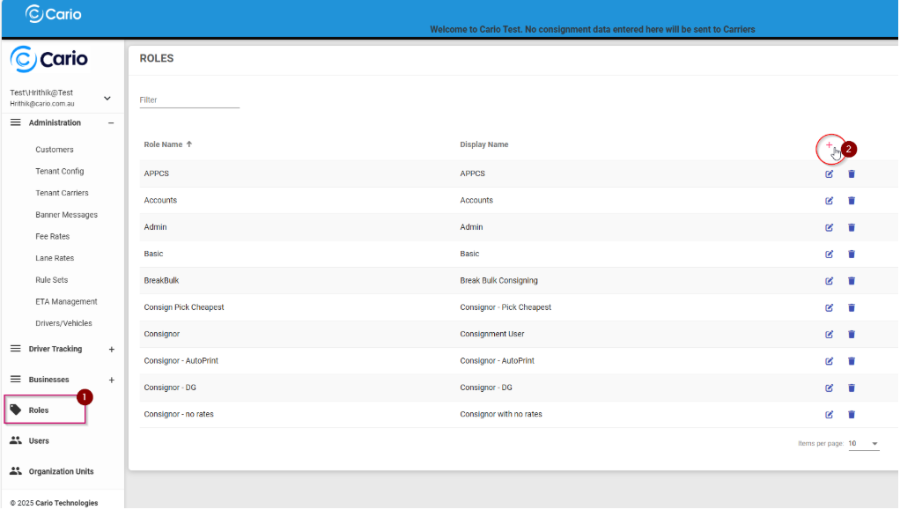The image size is (900, 517).
Task: Edit the Consignor - DG role
Action: [x=829, y=388]
